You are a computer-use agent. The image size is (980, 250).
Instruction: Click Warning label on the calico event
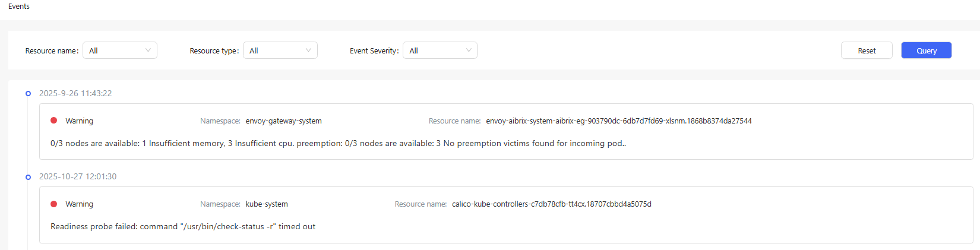click(79, 204)
